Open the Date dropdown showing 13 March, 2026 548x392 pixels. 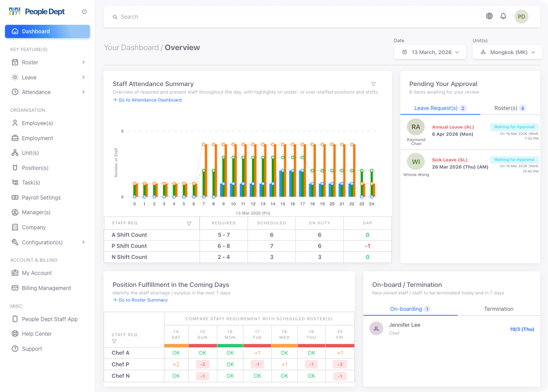[430, 52]
